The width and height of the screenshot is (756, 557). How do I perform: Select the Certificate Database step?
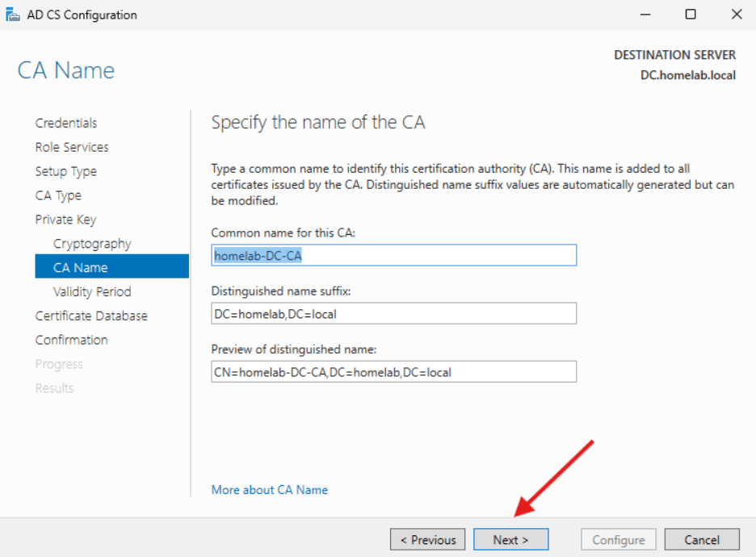click(91, 316)
